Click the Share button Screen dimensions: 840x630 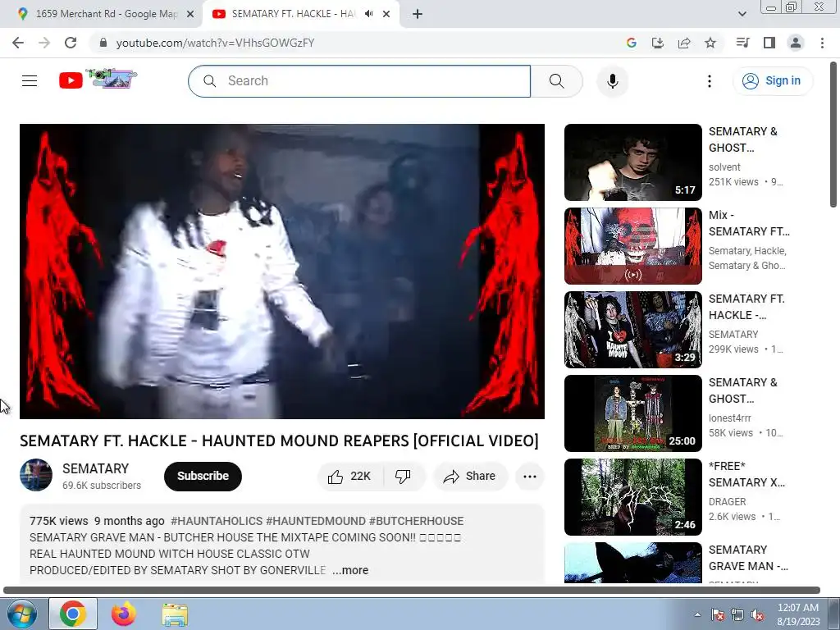(x=470, y=477)
